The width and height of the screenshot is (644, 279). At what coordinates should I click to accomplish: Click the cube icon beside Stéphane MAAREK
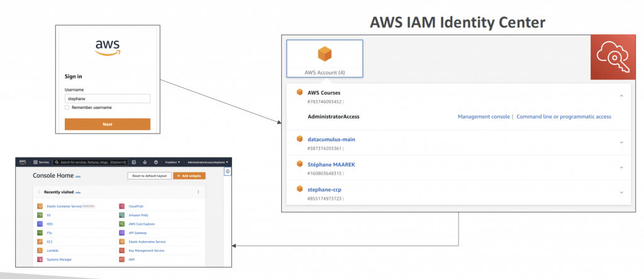[x=300, y=164]
